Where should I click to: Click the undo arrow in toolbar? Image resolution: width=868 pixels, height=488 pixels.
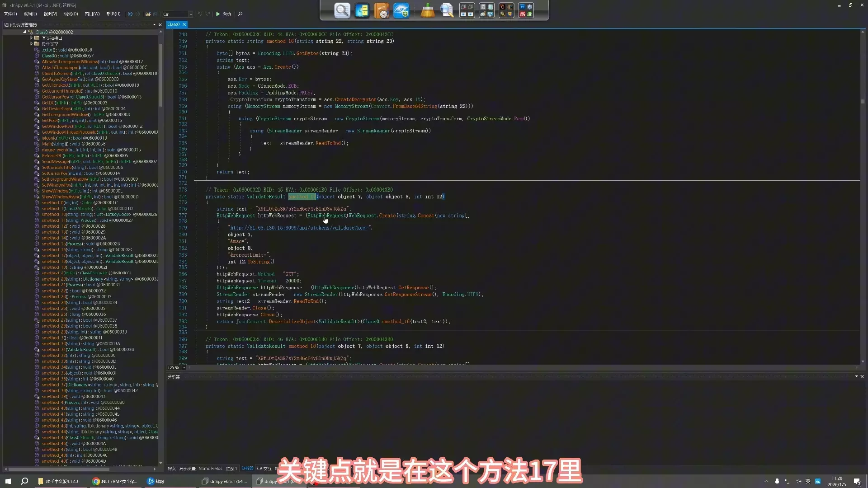pyautogui.click(x=200, y=14)
